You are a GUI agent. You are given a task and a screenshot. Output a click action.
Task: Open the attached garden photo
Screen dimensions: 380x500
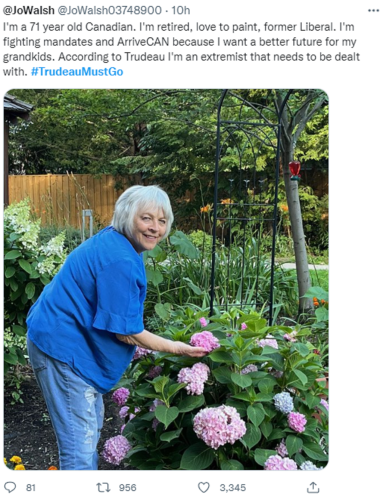[x=166, y=279]
